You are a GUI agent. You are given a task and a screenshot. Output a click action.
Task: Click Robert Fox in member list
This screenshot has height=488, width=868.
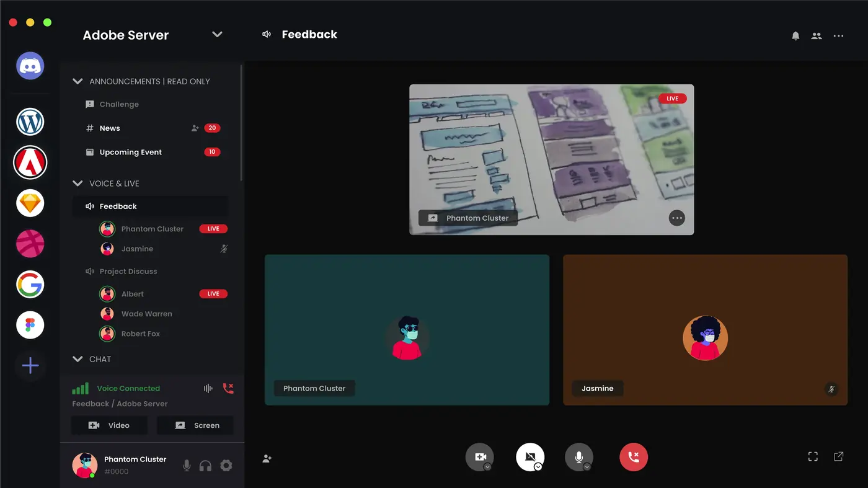(x=141, y=334)
